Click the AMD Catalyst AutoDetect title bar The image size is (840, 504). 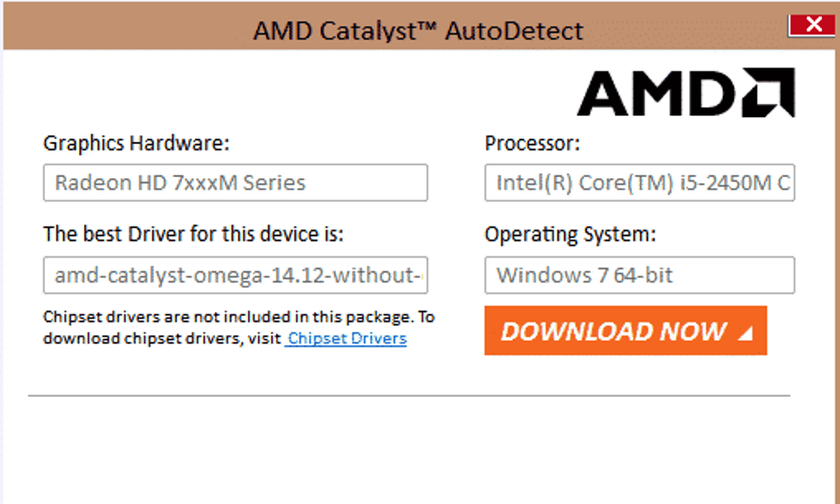coord(419,30)
